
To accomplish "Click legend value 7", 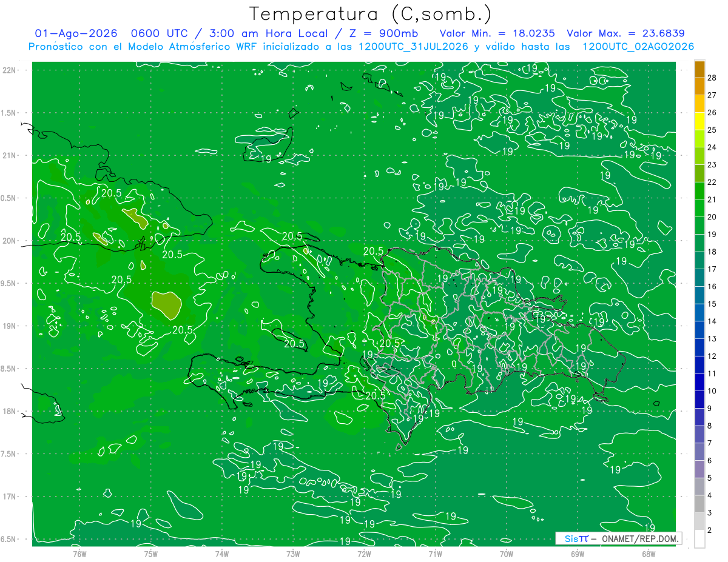I will (x=710, y=443).
